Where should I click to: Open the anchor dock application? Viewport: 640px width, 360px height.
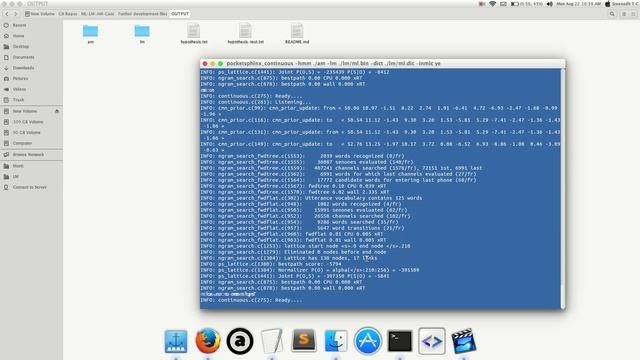176,341
